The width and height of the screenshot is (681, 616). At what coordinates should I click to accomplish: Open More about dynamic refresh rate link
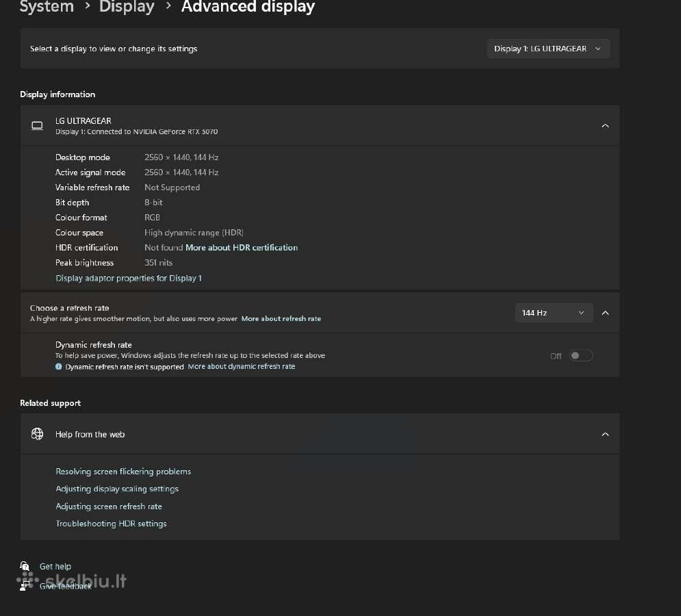click(242, 367)
